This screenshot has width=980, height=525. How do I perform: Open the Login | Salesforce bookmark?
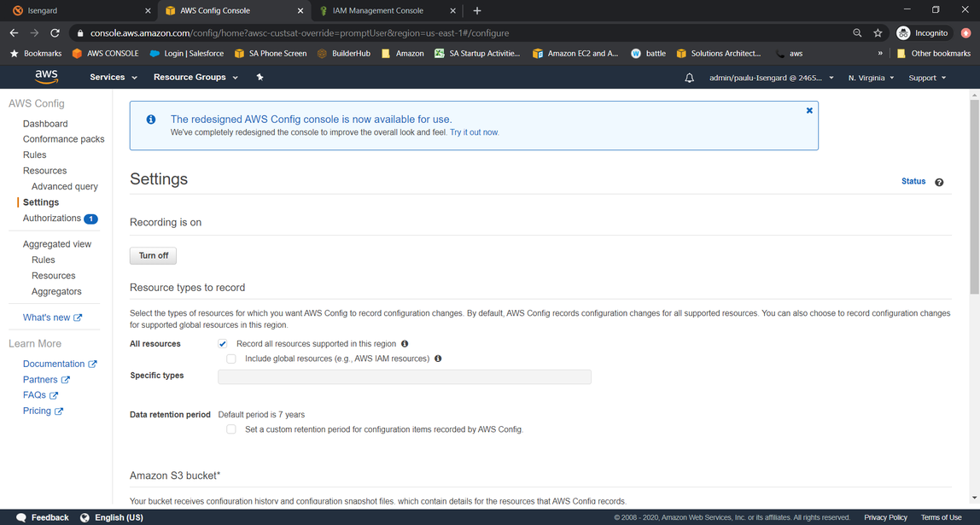coord(186,53)
